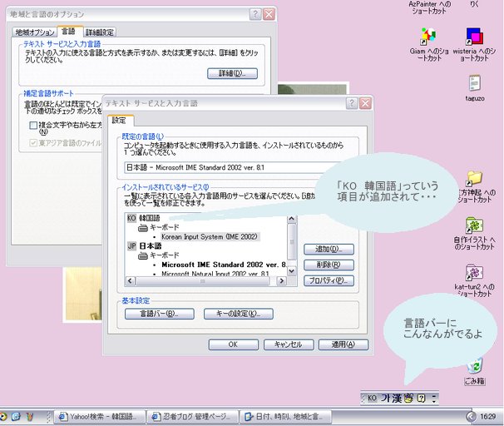This screenshot has height=426, width=504.
Task: Click the services list scroll-down arrow
Action: 292,271
